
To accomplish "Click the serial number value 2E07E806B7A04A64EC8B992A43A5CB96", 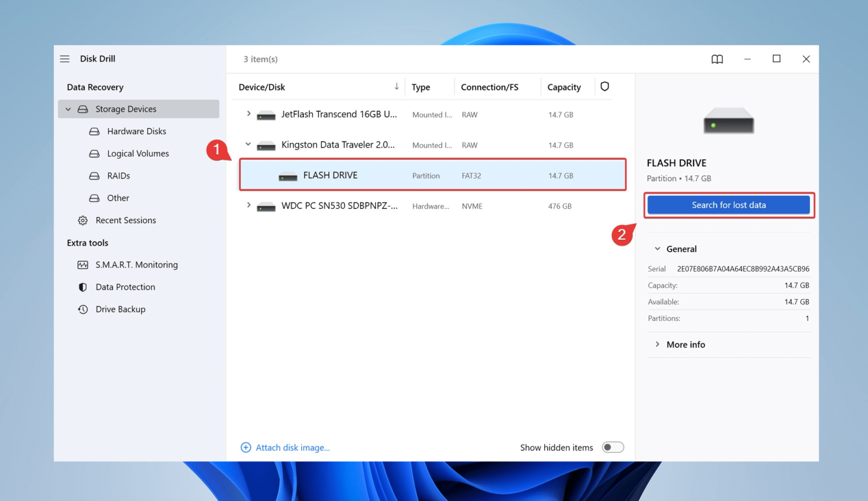I will [743, 269].
